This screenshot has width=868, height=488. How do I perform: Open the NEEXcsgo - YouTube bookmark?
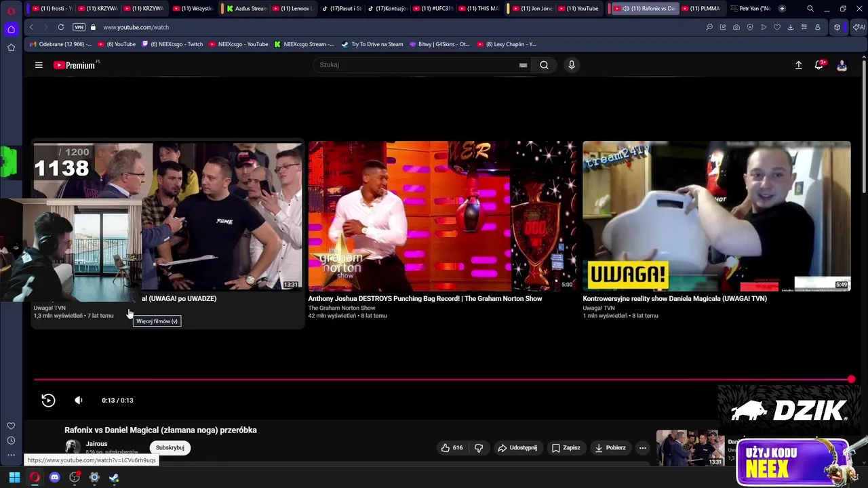[x=239, y=44]
